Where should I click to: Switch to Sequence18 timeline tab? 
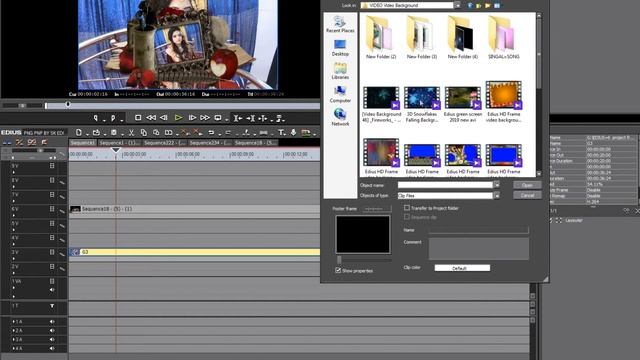pos(256,143)
